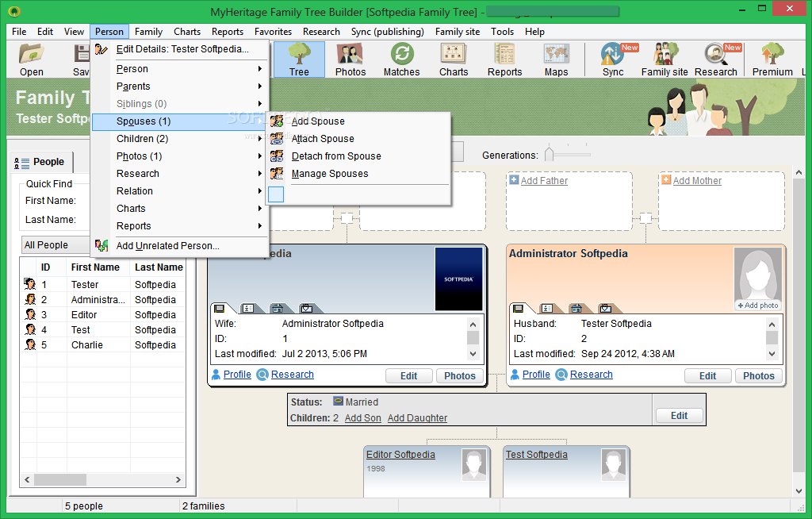Open the Charts submenu in Person menu
812x519 pixels.
(180, 209)
